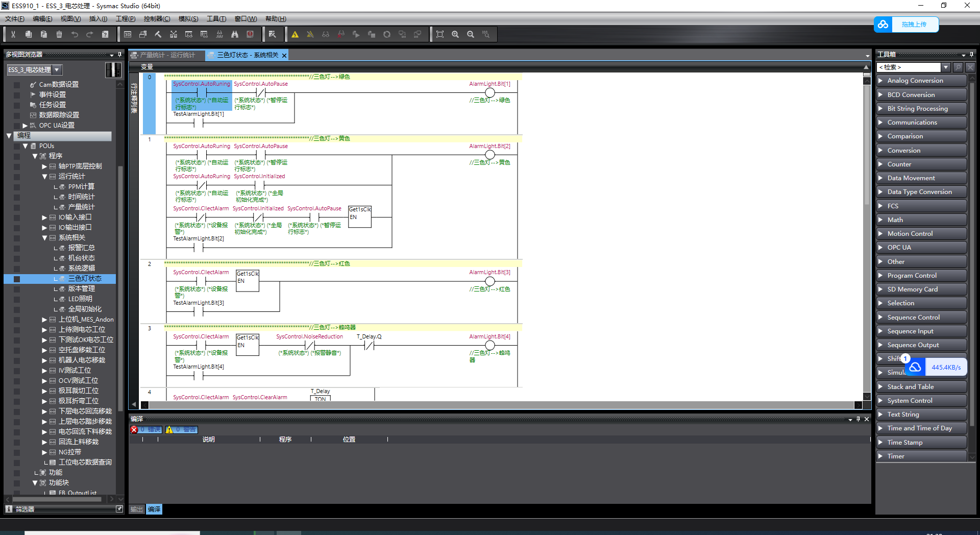
Task: Open the toolbox search dropdown arrow
Action: (946, 67)
